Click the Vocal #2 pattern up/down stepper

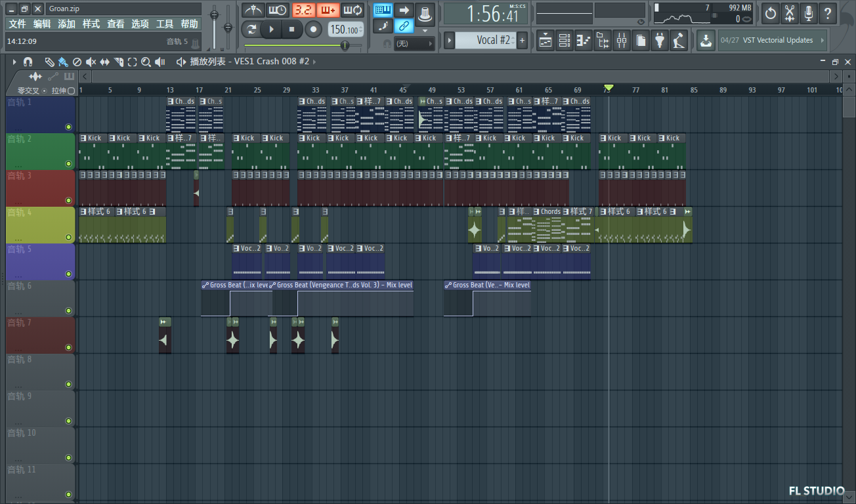point(512,40)
